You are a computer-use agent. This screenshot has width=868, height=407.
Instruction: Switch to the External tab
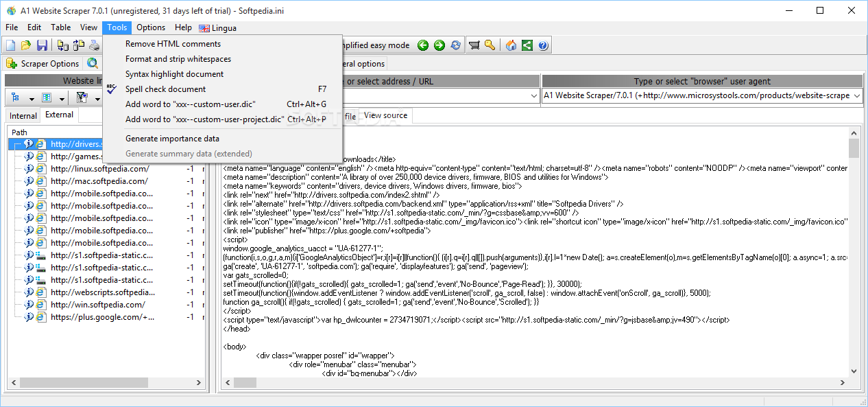click(x=59, y=115)
